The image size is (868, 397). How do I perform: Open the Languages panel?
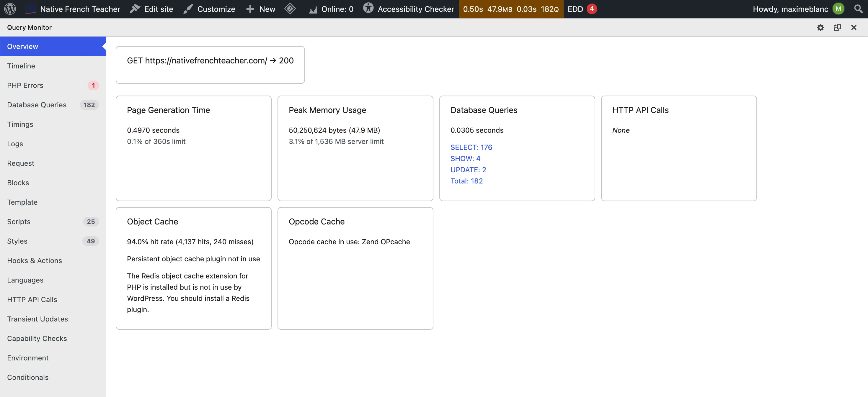(x=53, y=280)
